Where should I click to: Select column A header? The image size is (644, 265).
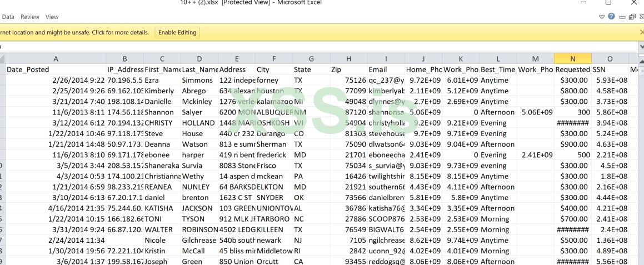(56, 59)
